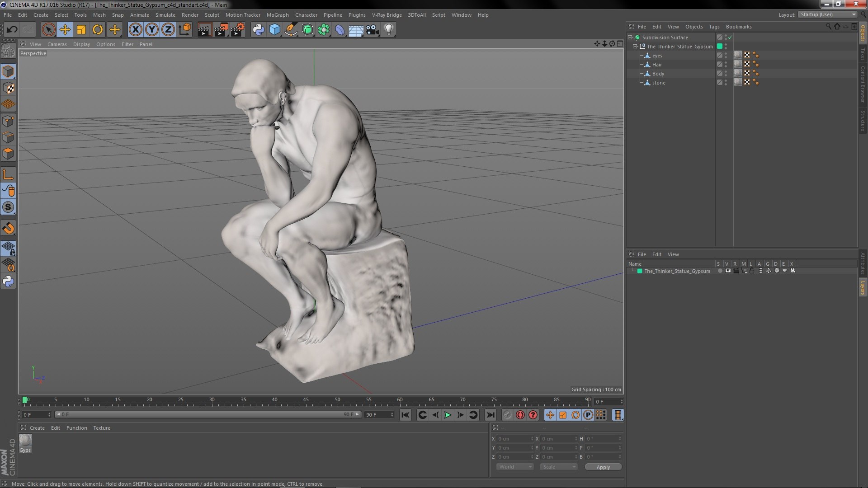Image resolution: width=868 pixels, height=488 pixels.
Task: Collapse The_Thinker_Statue_Gypsum null group
Action: click(635, 46)
